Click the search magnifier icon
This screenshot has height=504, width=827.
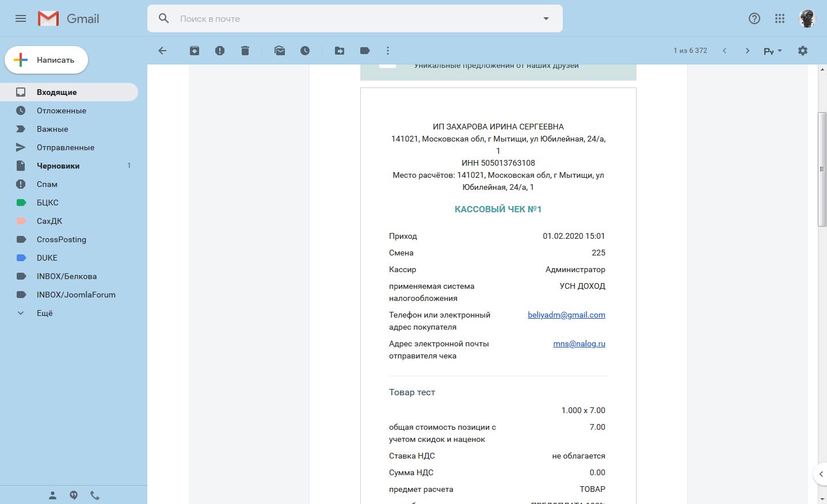164,18
